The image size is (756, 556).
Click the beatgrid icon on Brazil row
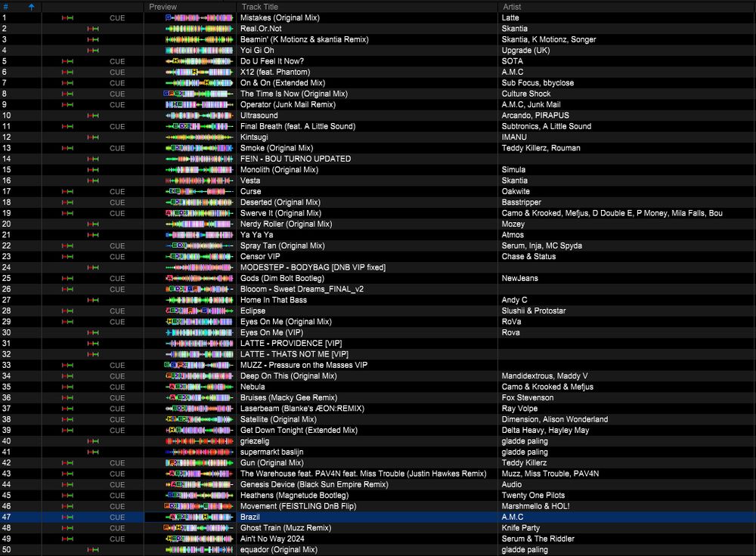click(x=67, y=517)
